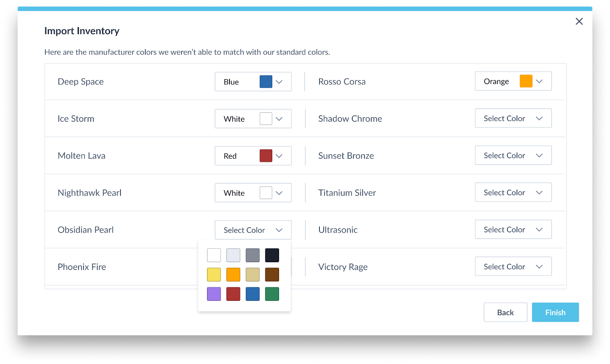610x364 pixels.
Task: Collapse Obsidian Pearl Select Color dropdown
Action: pos(253,230)
